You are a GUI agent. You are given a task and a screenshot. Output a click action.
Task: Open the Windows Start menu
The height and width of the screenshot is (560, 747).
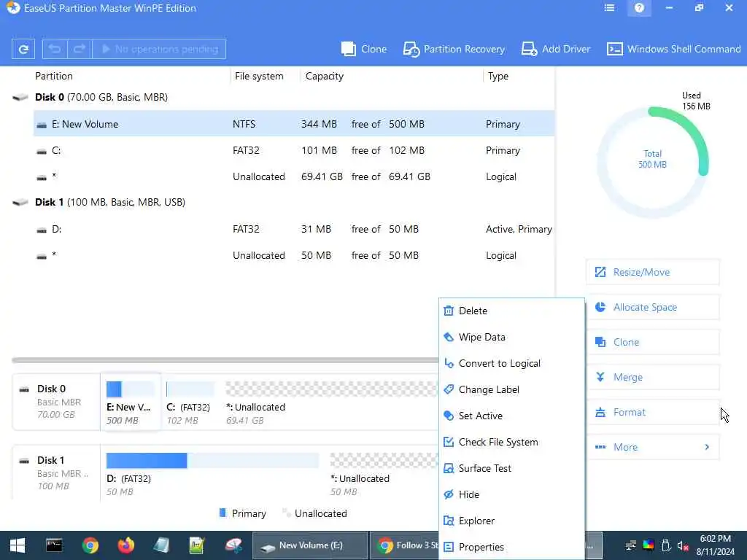[x=18, y=545]
